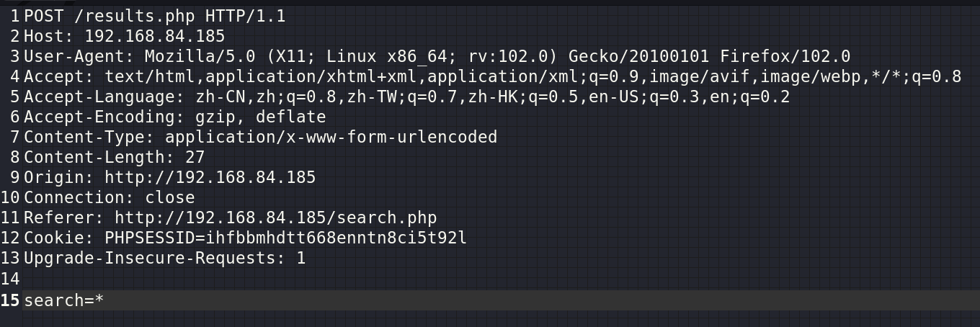Click line number 15 in the gutter
This screenshot has width=980, height=327.
click(11, 300)
